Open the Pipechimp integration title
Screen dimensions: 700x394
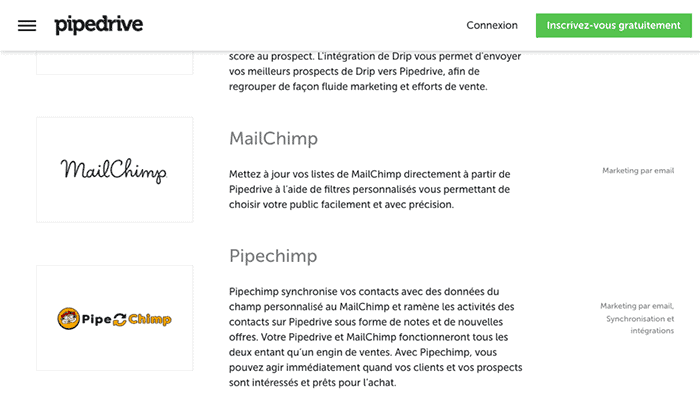click(x=273, y=256)
